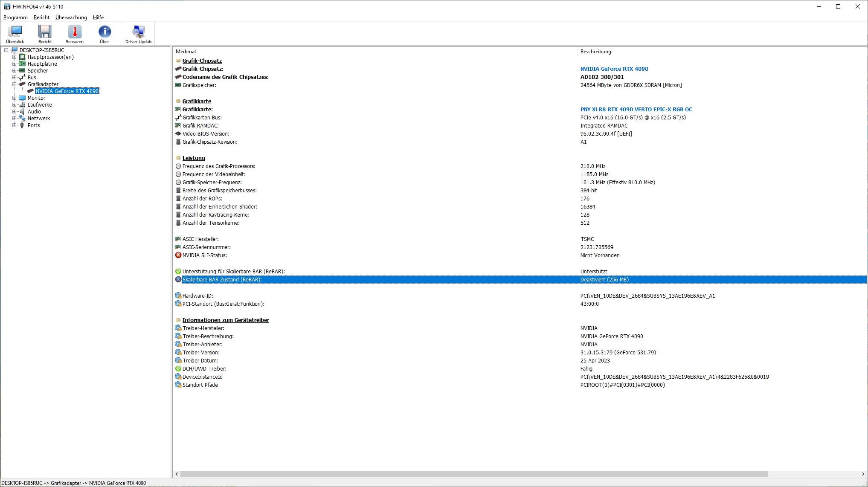
Task: Click the icon beside Grafikkarten-Bus row
Action: pyautogui.click(x=178, y=118)
